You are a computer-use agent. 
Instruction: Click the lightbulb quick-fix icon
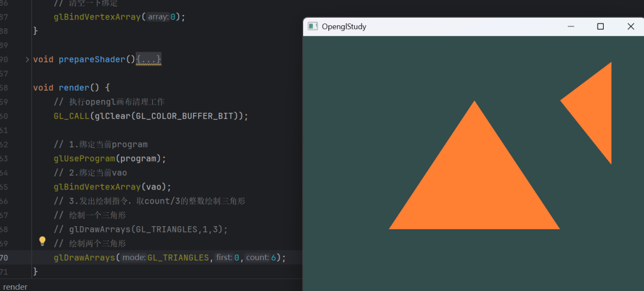click(x=43, y=241)
